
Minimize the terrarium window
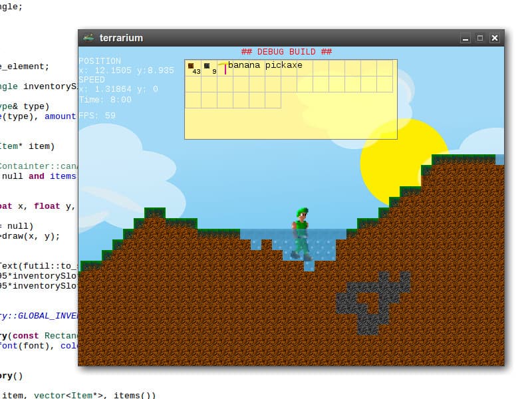[x=465, y=38]
